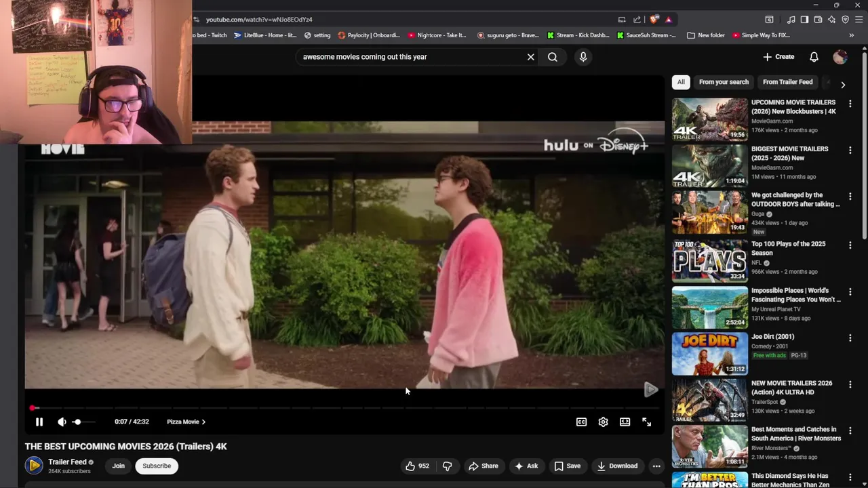Join the Trailer Feed channel membership
The image size is (868, 488).
(118, 466)
